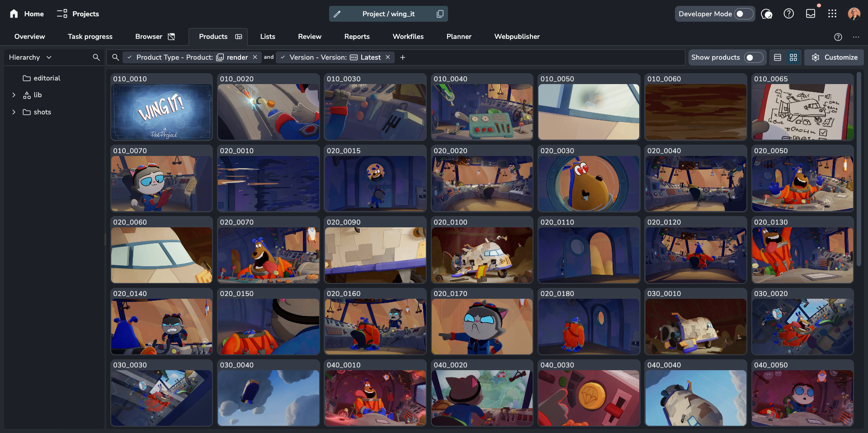The width and height of the screenshot is (868, 433).
Task: Toggle Developer Mode switch
Action: (x=743, y=14)
